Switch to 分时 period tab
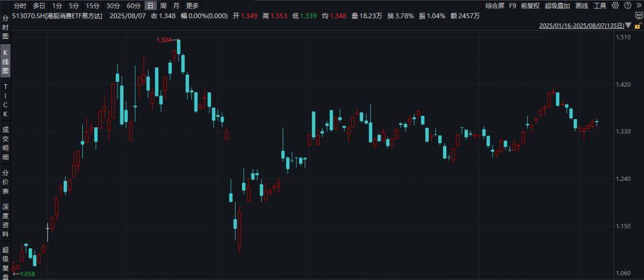 point(20,5)
